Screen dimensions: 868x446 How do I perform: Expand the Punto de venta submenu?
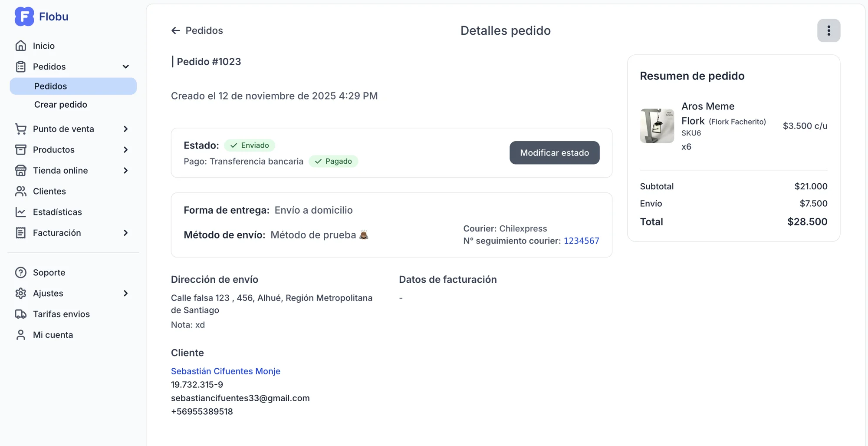(125, 129)
